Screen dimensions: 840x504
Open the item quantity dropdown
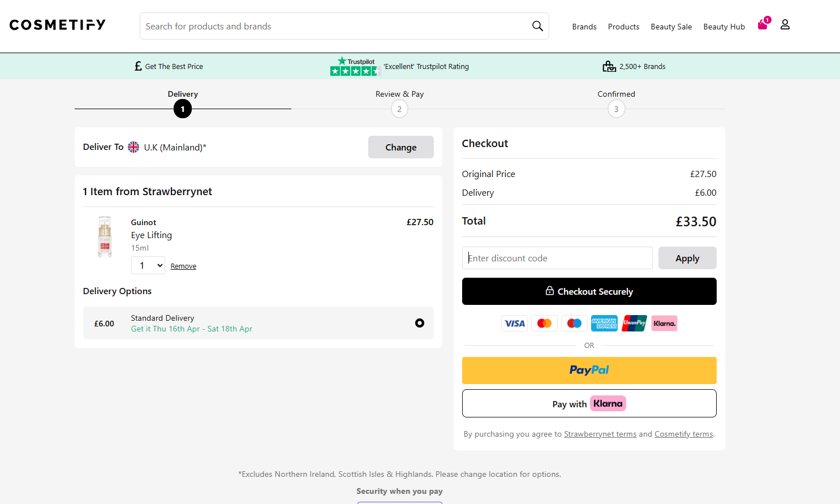tap(148, 265)
